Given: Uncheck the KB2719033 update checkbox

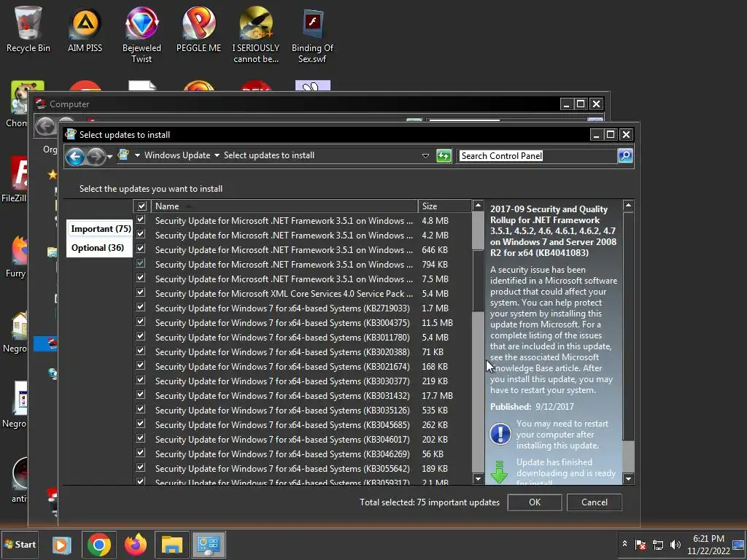Looking at the screenshot, I should tap(141, 307).
